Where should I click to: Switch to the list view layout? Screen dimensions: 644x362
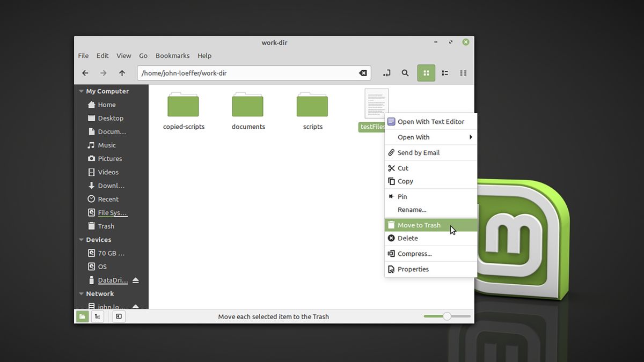pyautogui.click(x=444, y=72)
